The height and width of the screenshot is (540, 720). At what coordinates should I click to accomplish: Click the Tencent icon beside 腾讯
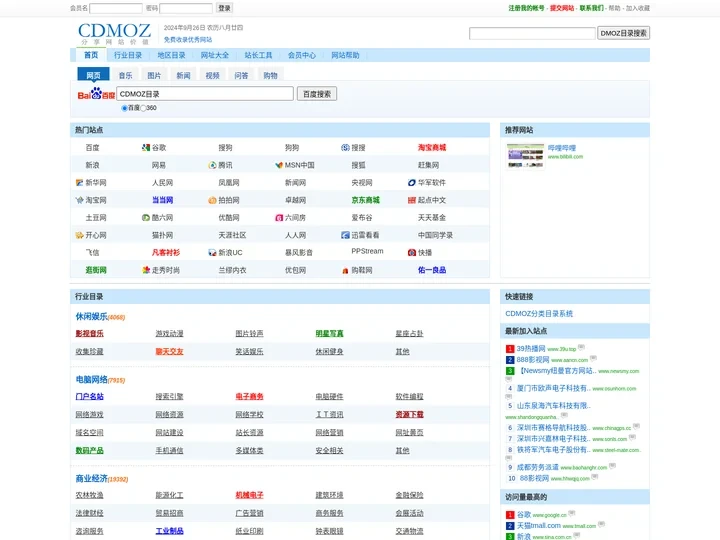pyautogui.click(x=212, y=165)
